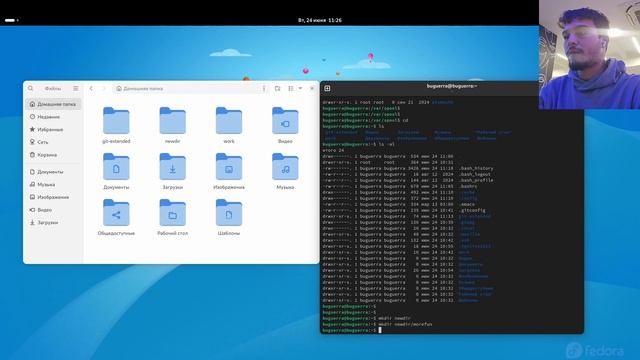Select the Видео folder icon in grid

tap(285, 121)
